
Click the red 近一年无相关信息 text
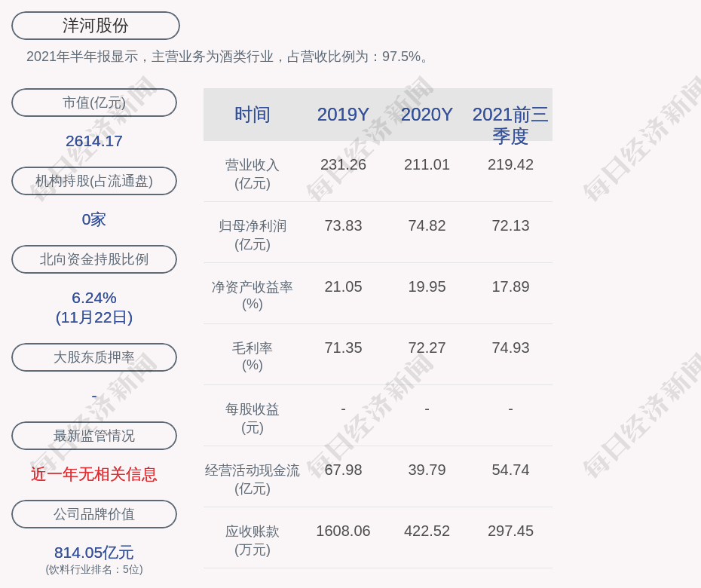(x=94, y=474)
